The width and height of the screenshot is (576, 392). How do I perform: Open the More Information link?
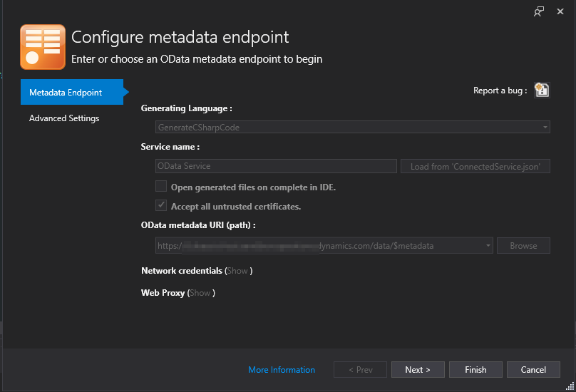click(x=282, y=370)
